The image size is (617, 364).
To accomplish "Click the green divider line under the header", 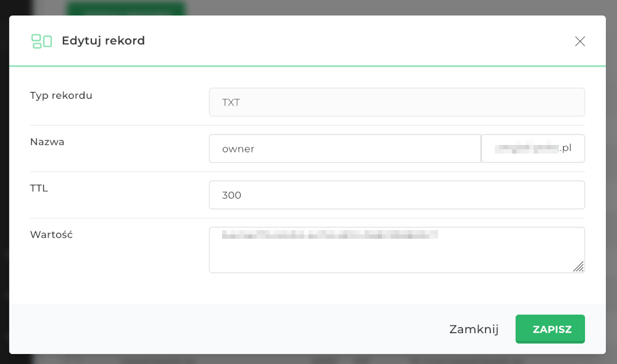I will click(308, 62).
